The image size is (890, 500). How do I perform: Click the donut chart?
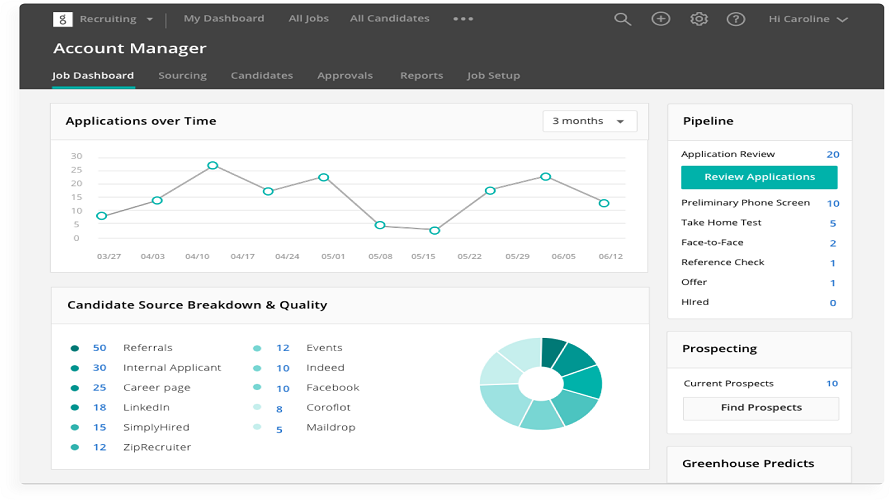point(541,383)
